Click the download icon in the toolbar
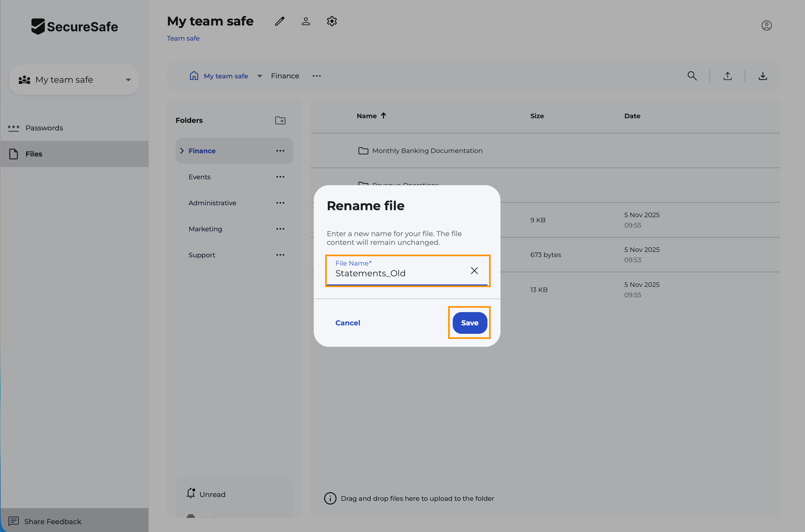The width and height of the screenshot is (805, 532). click(x=763, y=76)
